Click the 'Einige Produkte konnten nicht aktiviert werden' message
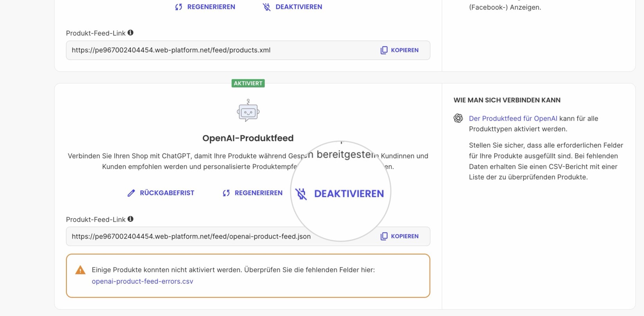Viewport: 644px width, 316px height. [x=233, y=270]
